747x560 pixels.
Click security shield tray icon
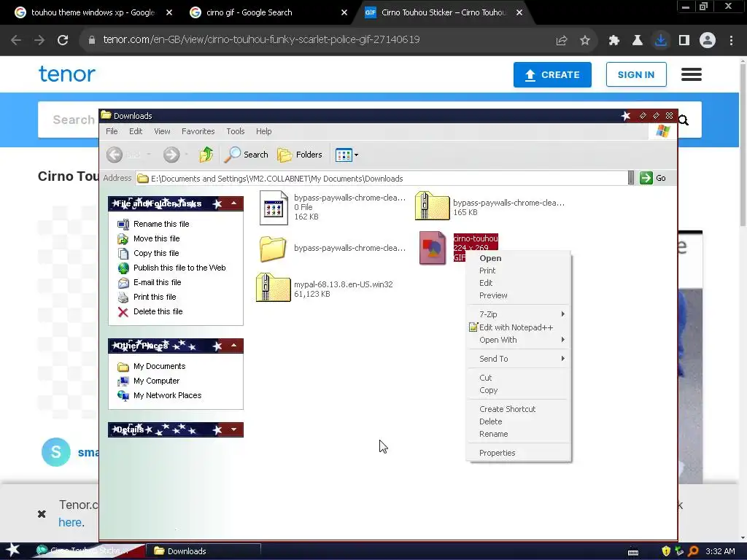[x=666, y=551]
